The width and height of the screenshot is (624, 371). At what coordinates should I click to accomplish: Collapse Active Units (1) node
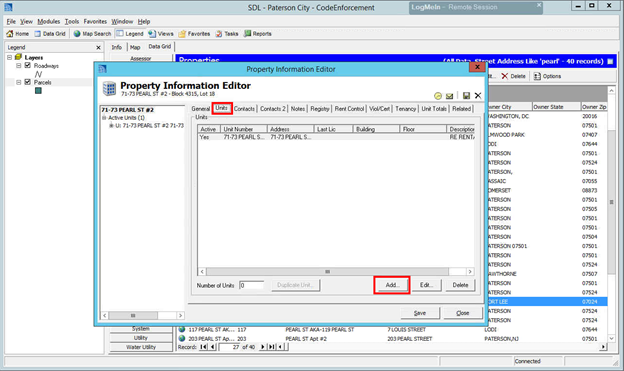[x=104, y=118]
